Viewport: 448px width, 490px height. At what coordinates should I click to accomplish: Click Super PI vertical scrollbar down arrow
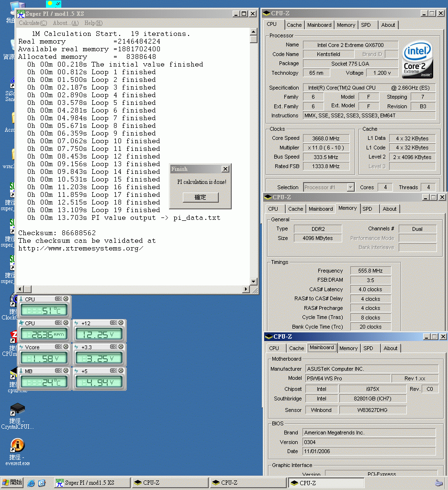[x=254, y=281]
